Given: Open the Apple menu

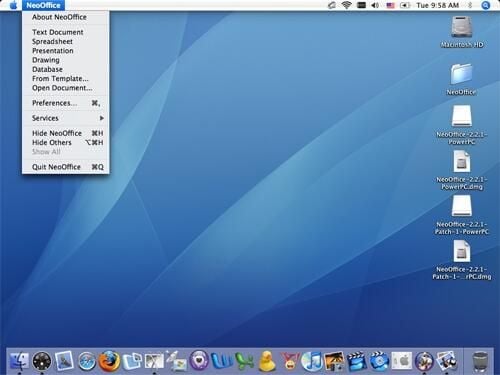Looking at the screenshot, I should point(13,5).
